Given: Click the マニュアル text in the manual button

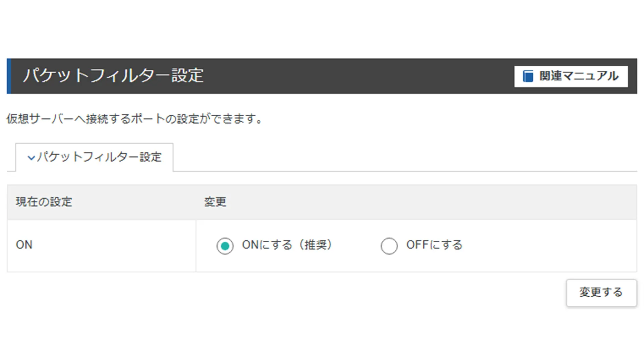Looking at the screenshot, I should click(x=590, y=76).
